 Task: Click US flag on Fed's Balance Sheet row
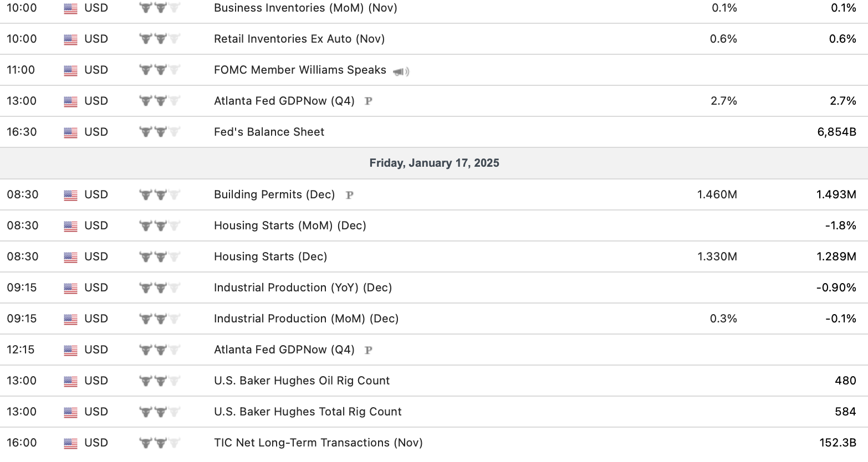pyautogui.click(x=70, y=132)
